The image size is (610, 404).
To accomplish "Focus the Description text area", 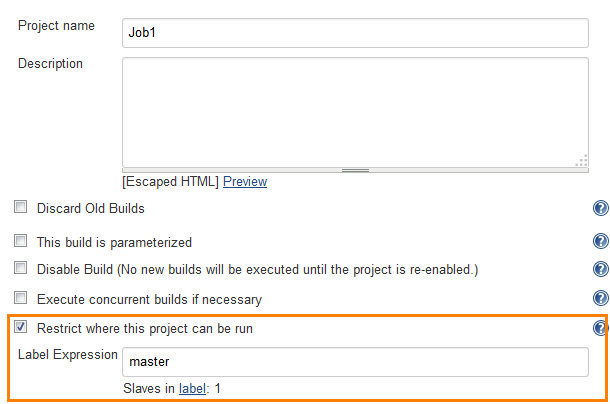I will [355, 110].
